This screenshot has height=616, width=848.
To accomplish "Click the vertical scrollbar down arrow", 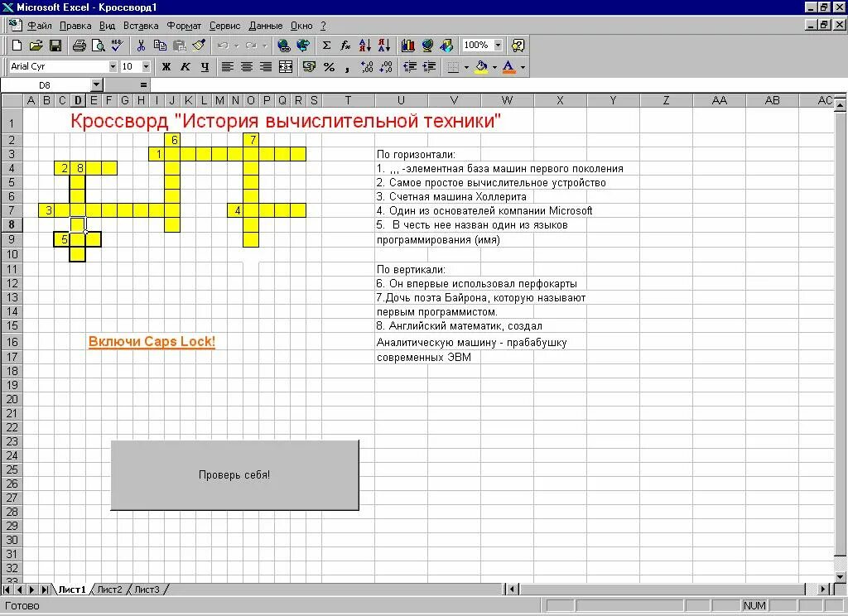I will [841, 577].
